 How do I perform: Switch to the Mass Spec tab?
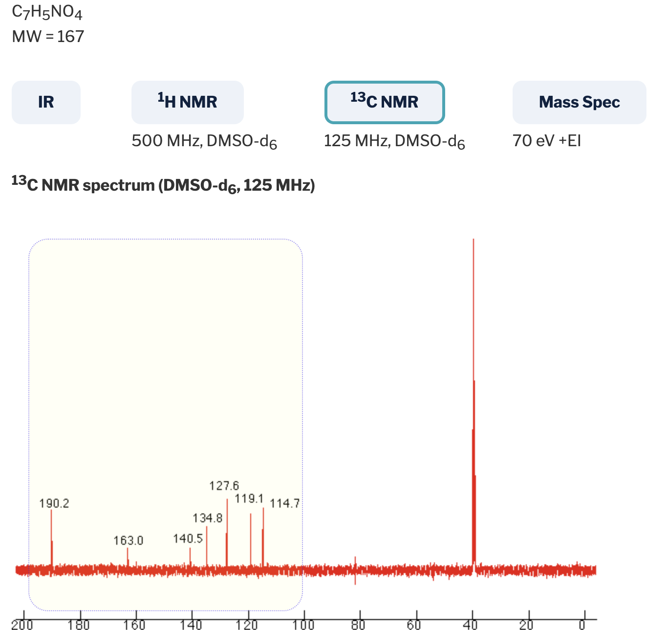coord(579,102)
